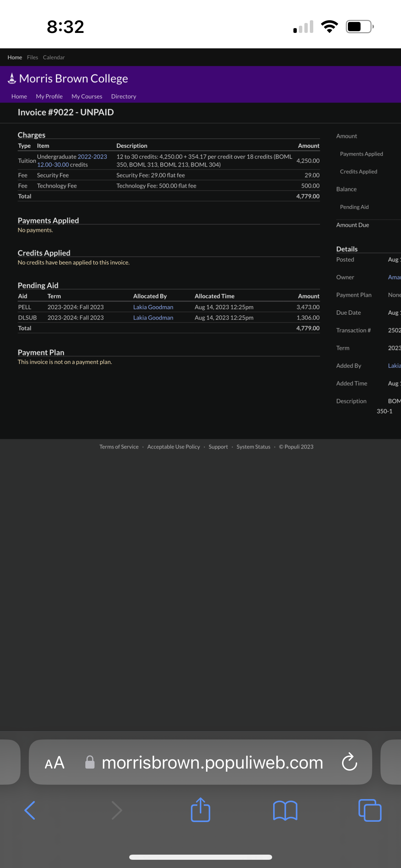Tap the morrisbrown.populiweb.com address field

[200, 762]
